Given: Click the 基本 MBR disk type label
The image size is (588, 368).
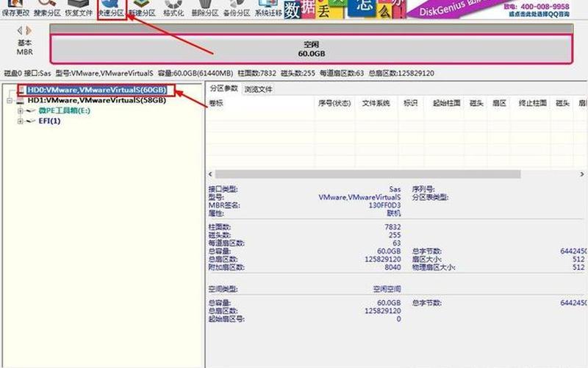Looking at the screenshot, I should click(24, 47).
